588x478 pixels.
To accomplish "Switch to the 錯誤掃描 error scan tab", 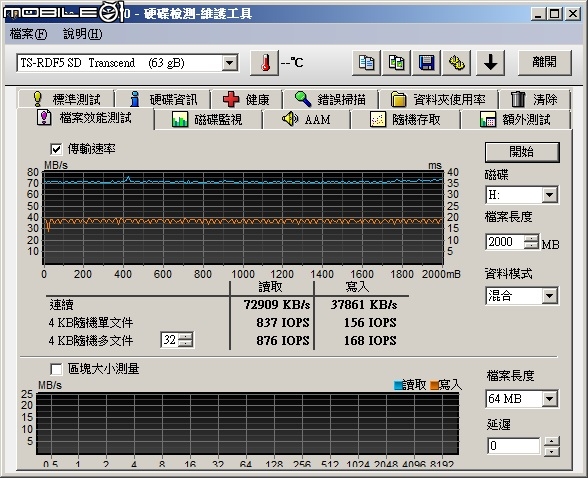I will (330, 99).
